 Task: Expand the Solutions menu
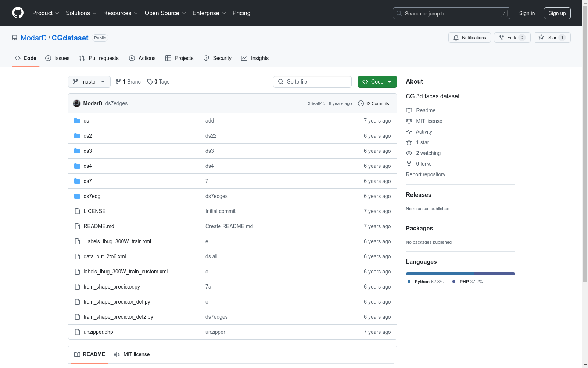click(81, 13)
